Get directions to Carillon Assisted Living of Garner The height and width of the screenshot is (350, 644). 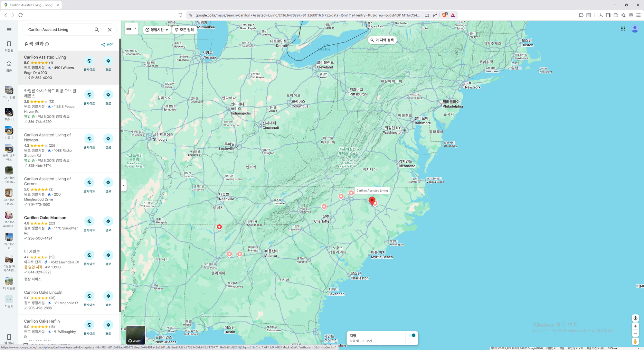pyautogui.click(x=108, y=183)
